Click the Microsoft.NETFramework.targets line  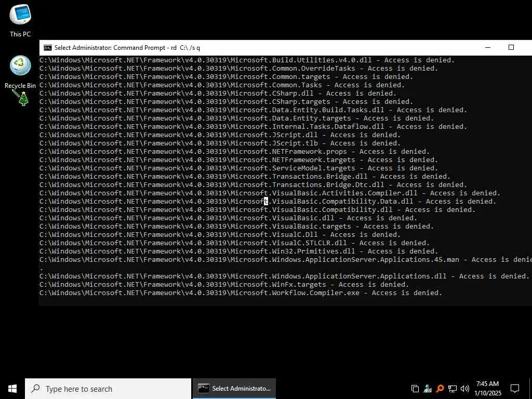click(x=238, y=160)
